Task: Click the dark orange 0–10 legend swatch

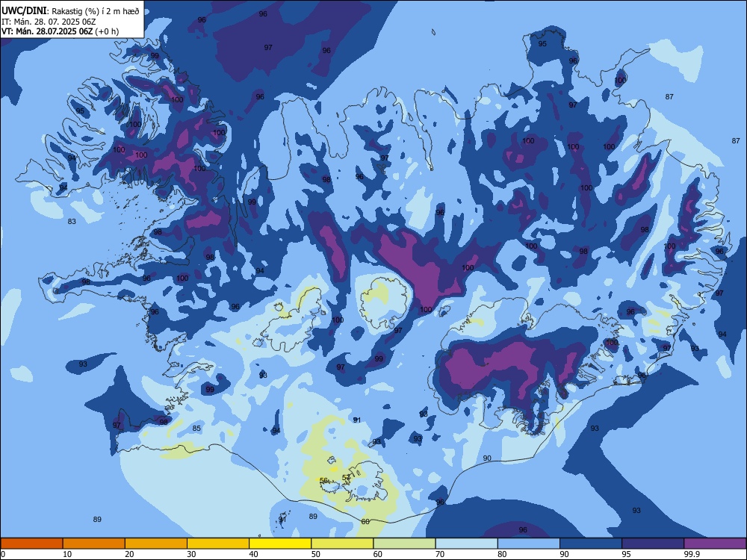Action: [x=31, y=544]
